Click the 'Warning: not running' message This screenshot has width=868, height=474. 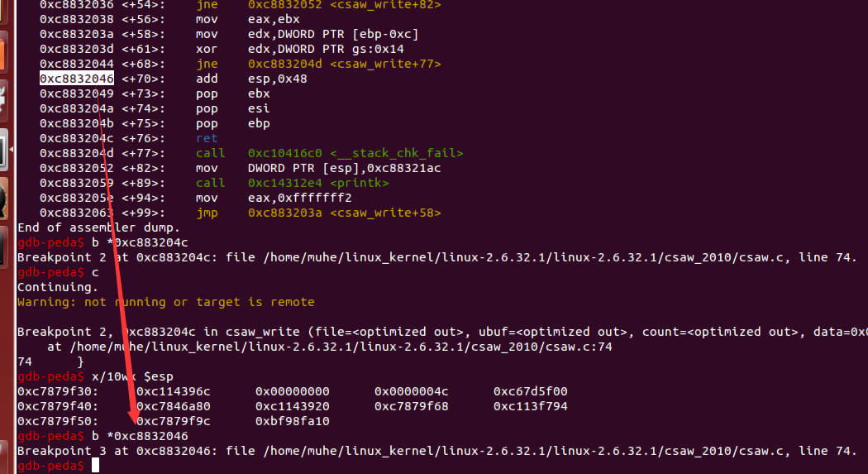pyautogui.click(x=165, y=302)
